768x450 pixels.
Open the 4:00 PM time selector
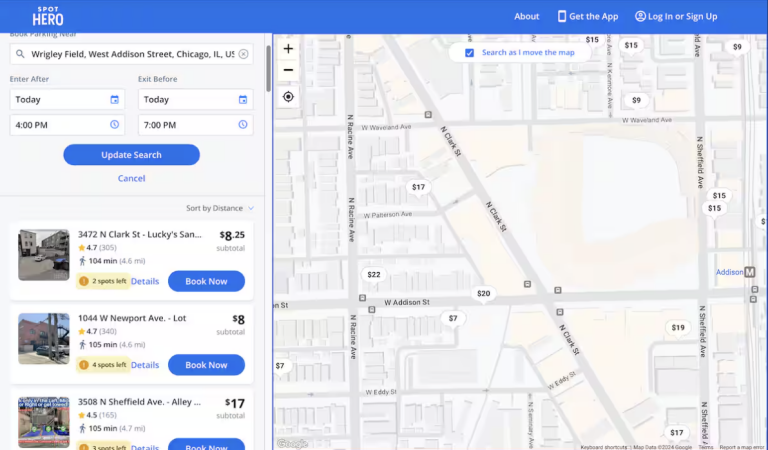67,125
